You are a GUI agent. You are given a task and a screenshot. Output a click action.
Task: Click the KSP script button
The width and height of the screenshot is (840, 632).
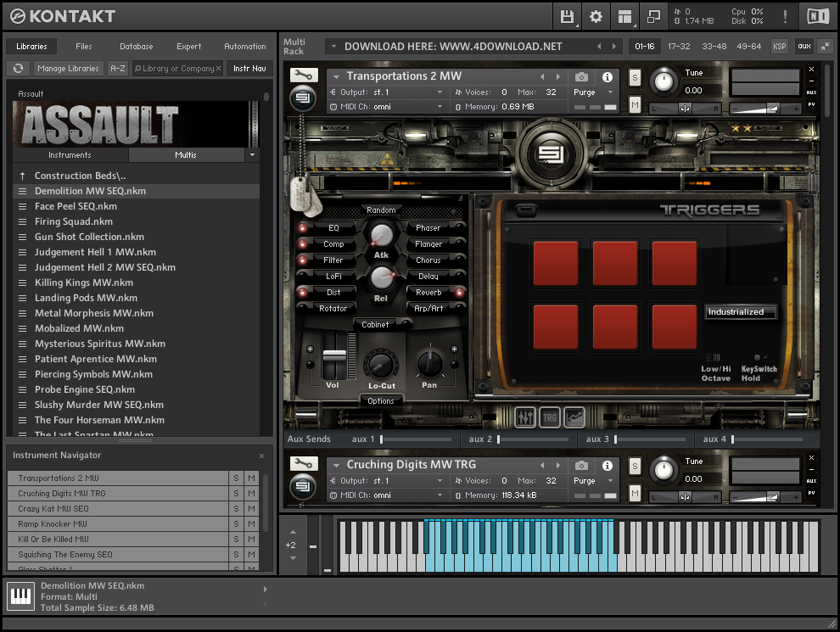780,46
